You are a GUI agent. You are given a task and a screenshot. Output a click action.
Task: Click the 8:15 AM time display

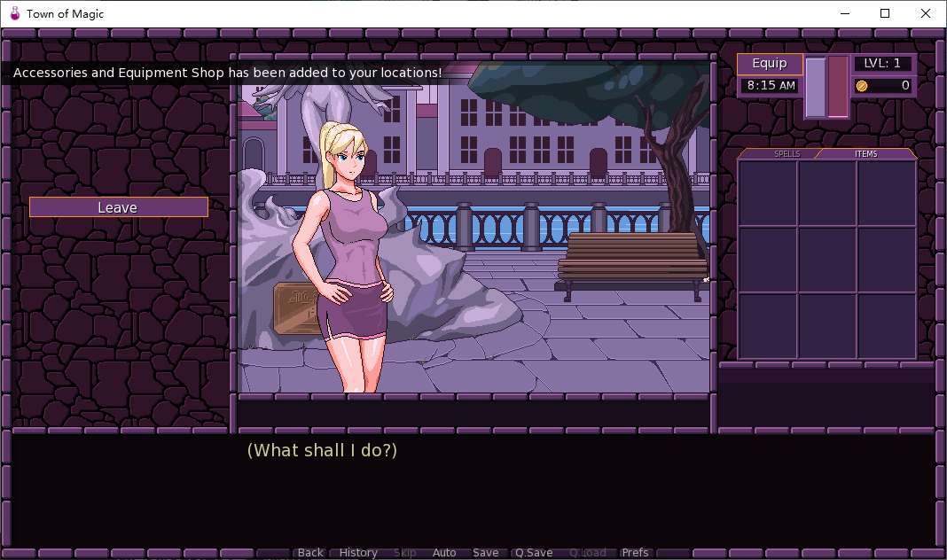[771, 86]
